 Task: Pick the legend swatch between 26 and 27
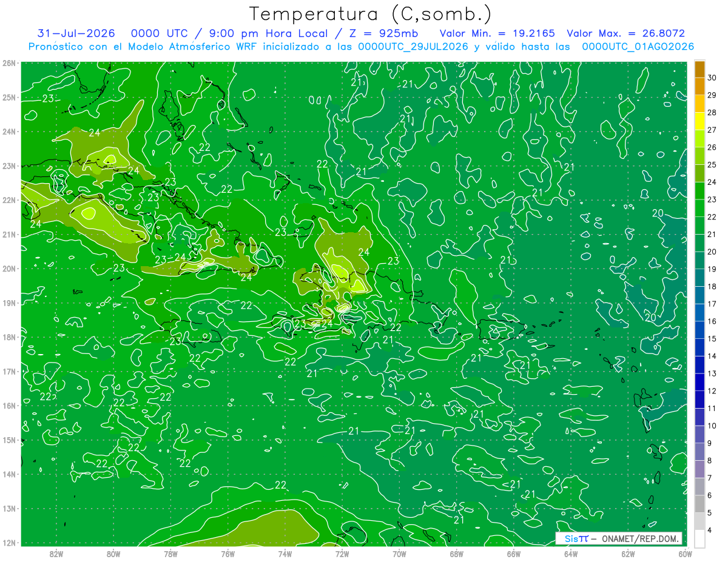699,138
